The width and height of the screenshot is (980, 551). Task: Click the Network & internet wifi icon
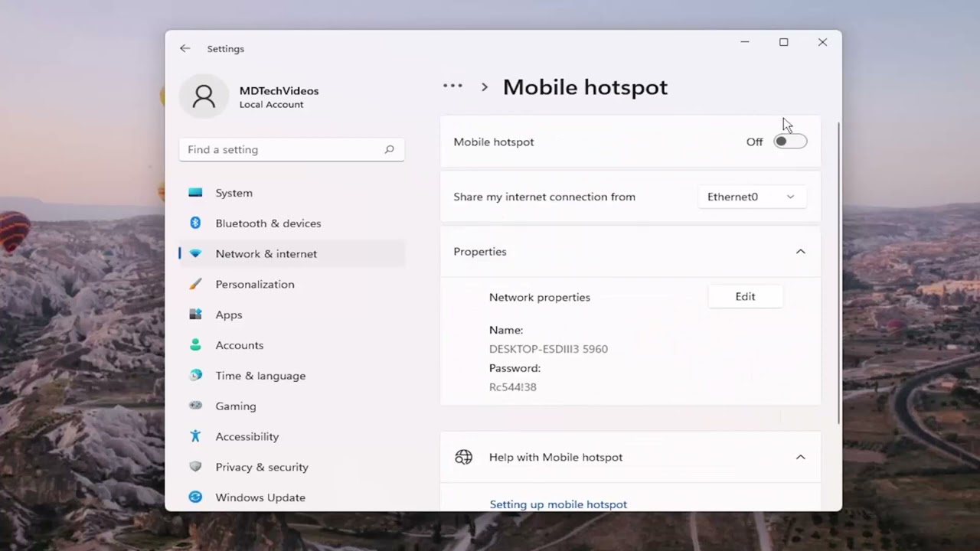click(x=195, y=253)
